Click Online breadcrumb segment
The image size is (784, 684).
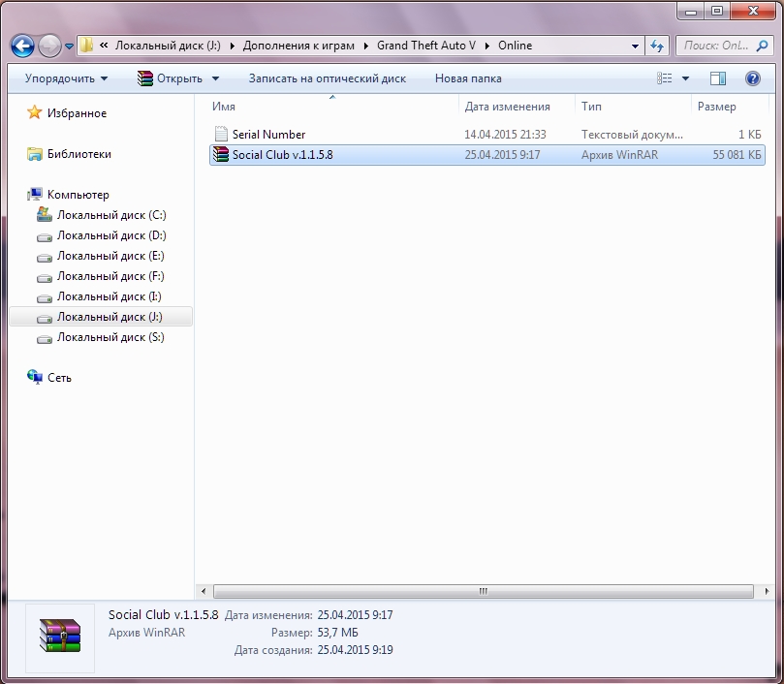(x=515, y=46)
